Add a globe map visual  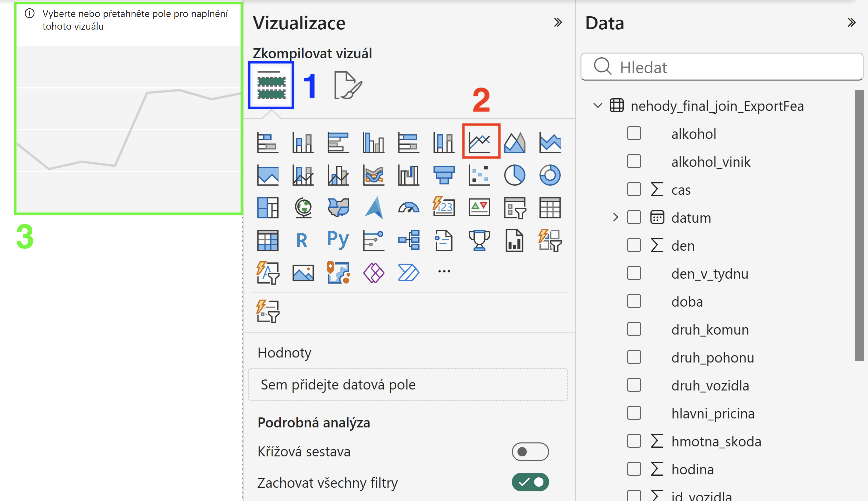[303, 207]
